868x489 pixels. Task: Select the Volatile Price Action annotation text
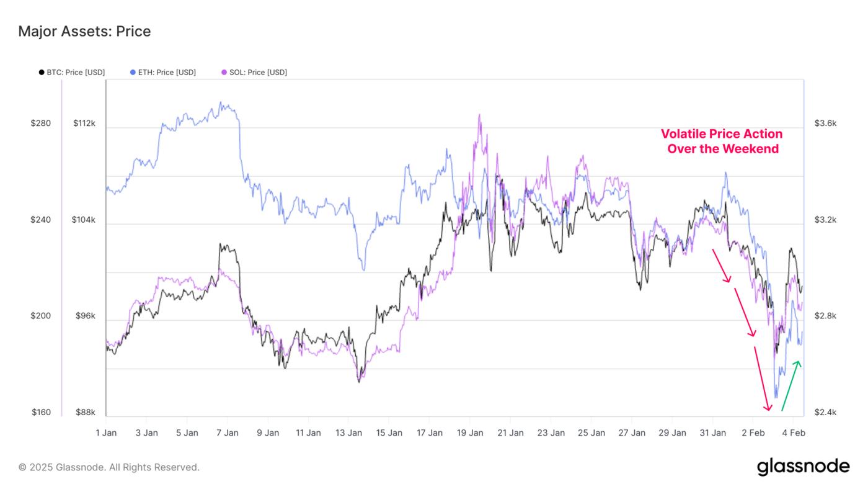722,141
